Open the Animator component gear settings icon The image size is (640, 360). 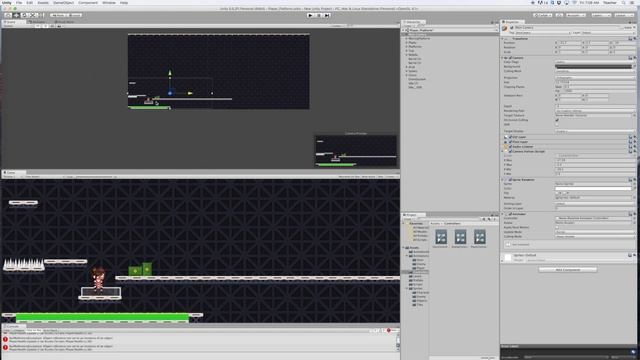[634, 214]
